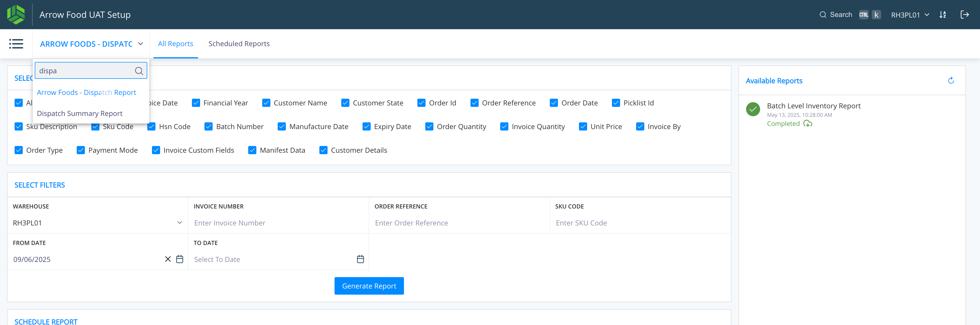
Task: Toggle the Financial Year checkbox
Action: [x=196, y=103]
